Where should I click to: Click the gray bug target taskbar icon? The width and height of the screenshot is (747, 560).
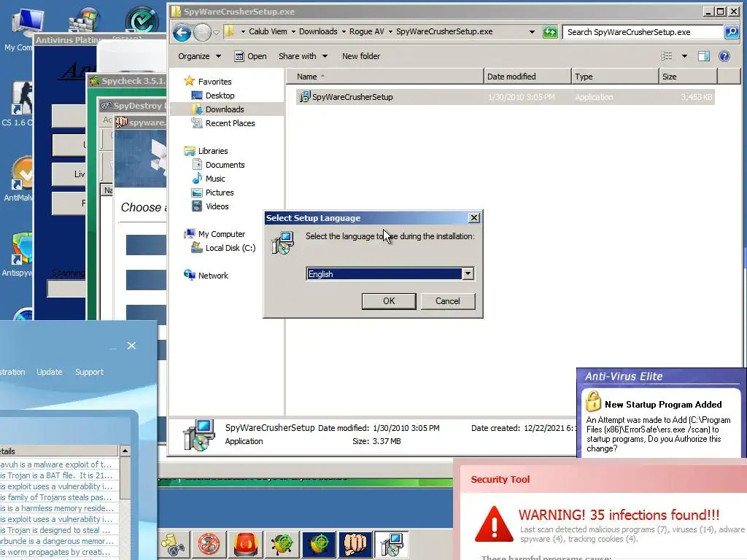(282, 544)
